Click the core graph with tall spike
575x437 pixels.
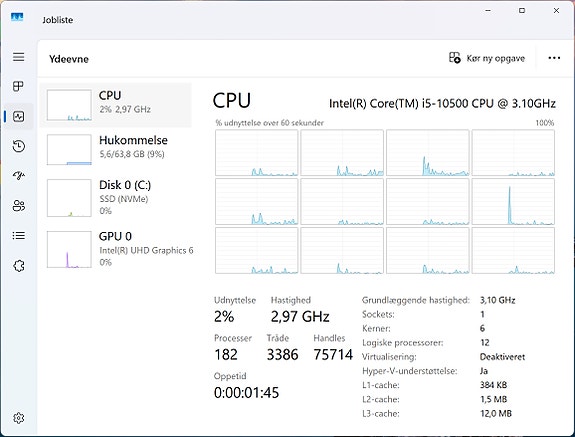(513, 202)
